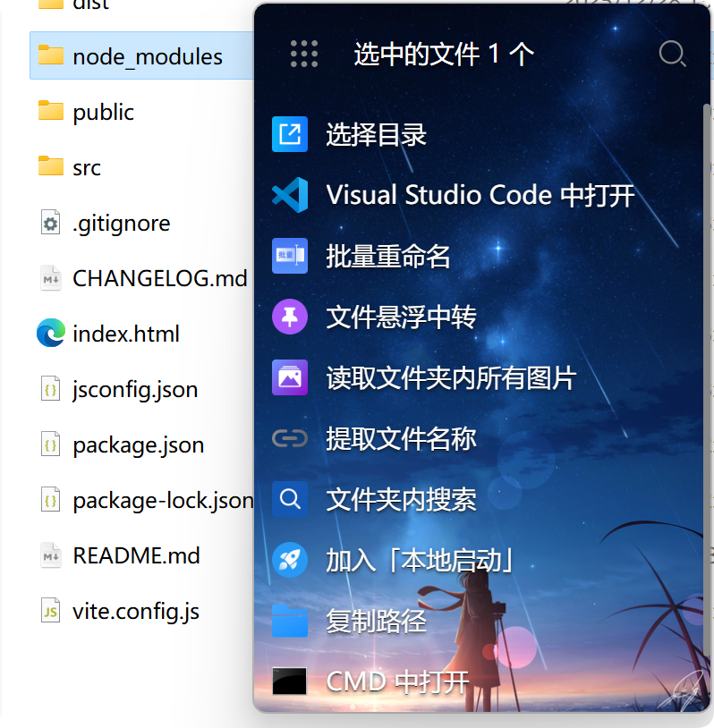Click the src folder icon

pos(51,165)
